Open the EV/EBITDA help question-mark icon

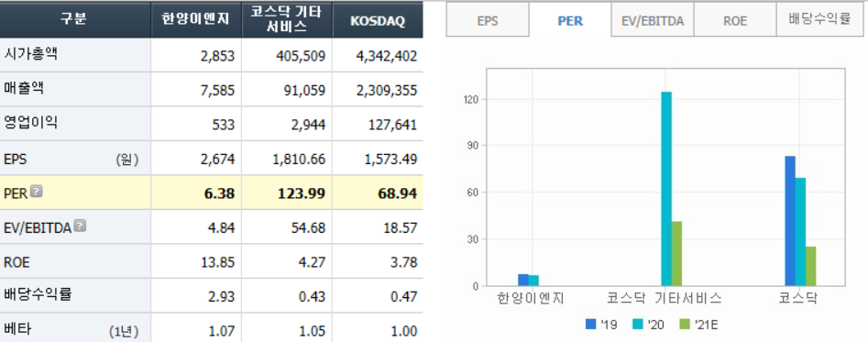coord(80,226)
